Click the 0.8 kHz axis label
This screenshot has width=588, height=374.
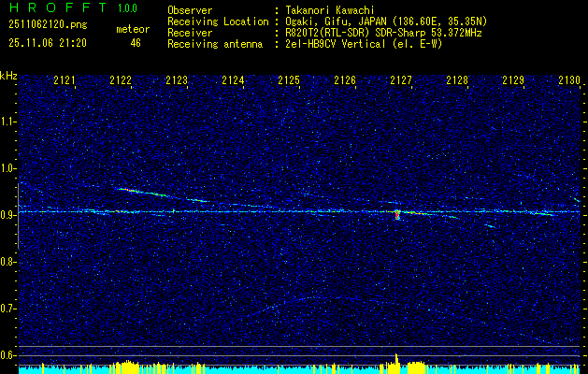7,262
